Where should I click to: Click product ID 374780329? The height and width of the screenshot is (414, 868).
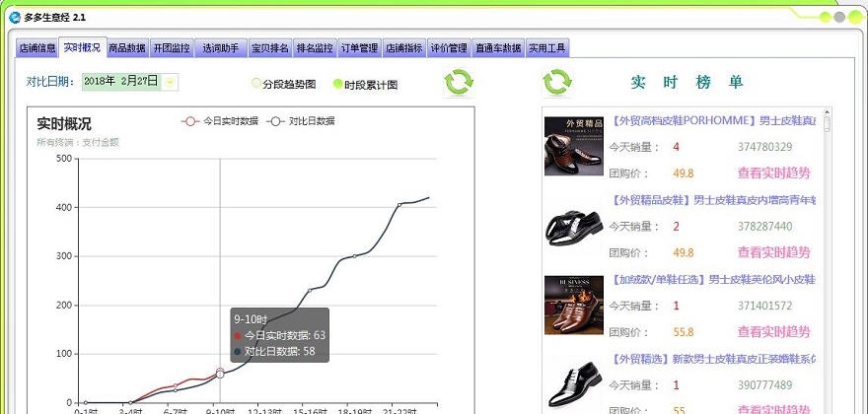click(764, 147)
